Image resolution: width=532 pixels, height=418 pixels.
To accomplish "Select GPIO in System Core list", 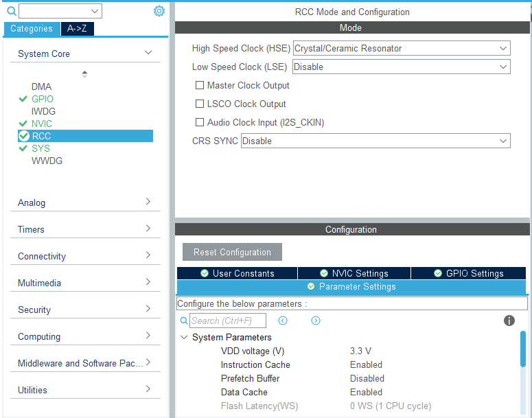I will point(43,99).
